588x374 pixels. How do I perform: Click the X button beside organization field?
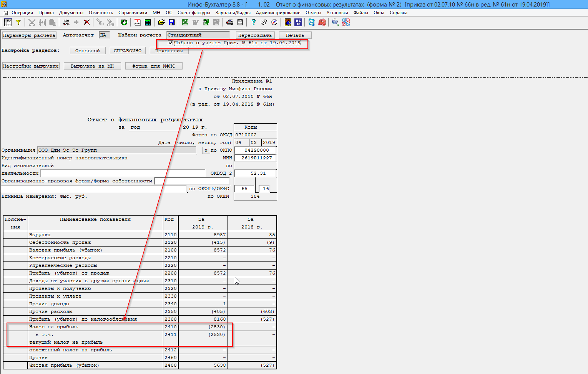206,151
